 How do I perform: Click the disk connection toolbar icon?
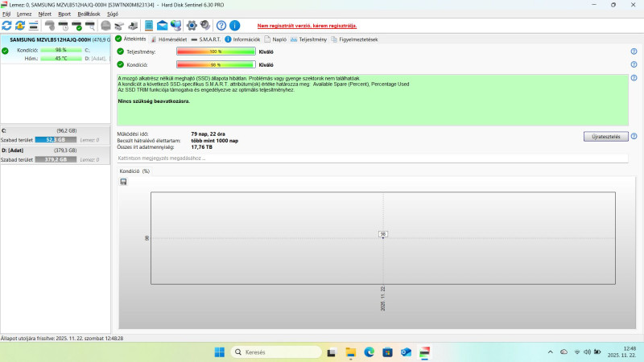[119, 26]
